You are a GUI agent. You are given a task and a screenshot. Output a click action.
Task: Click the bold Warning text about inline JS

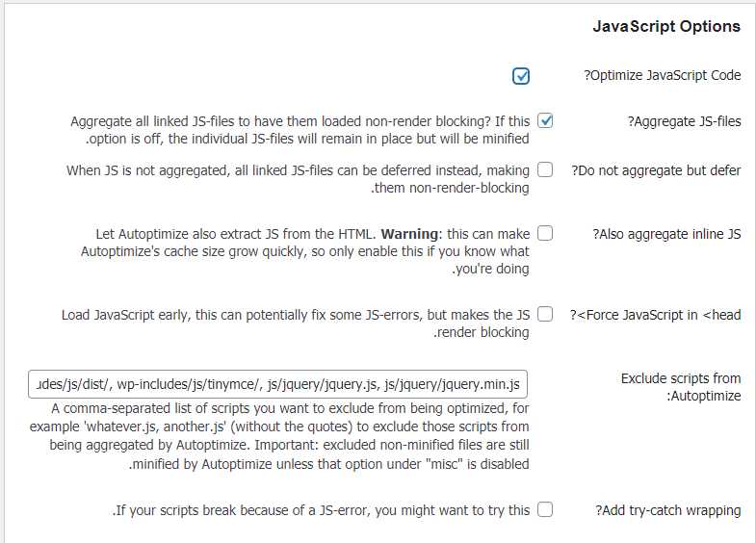[410, 234]
